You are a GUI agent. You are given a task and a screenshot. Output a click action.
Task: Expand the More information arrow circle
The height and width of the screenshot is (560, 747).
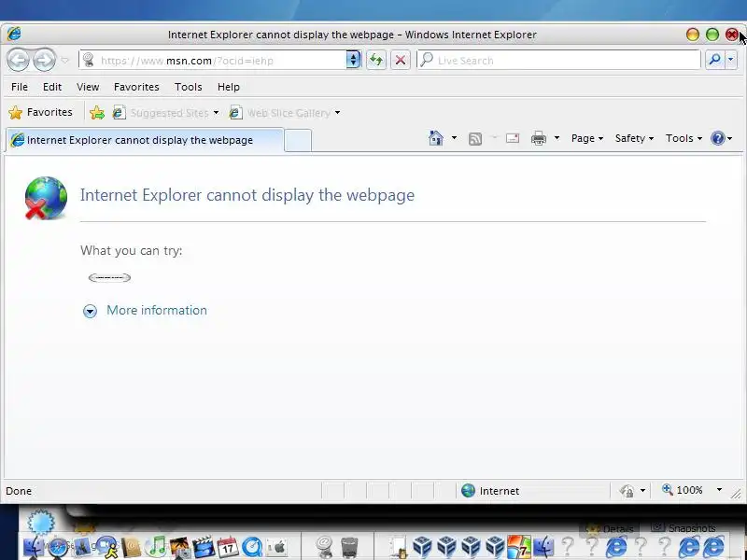tap(90, 311)
